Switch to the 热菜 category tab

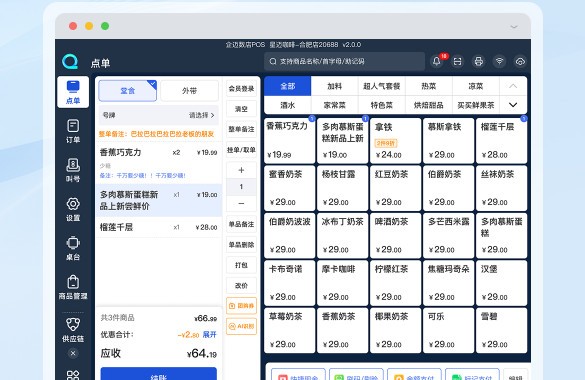429,86
